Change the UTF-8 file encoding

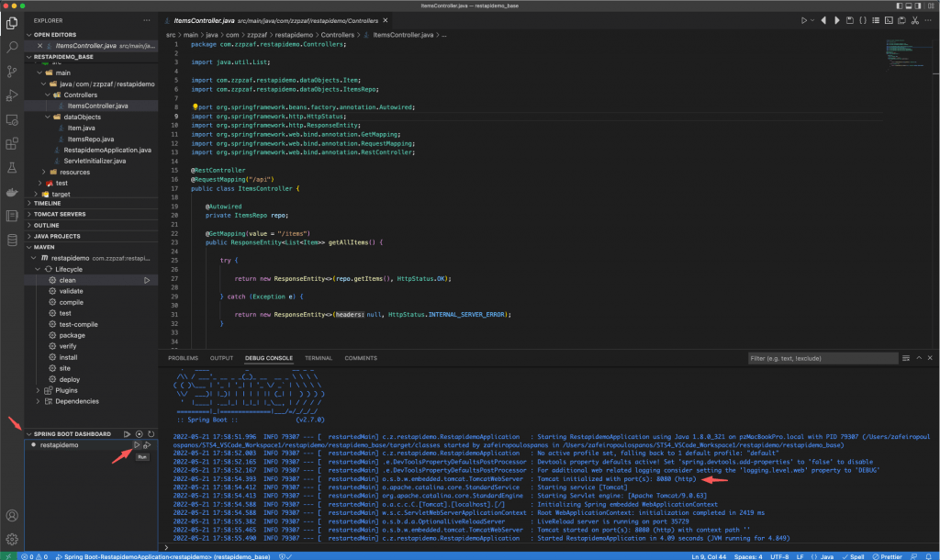click(x=779, y=556)
